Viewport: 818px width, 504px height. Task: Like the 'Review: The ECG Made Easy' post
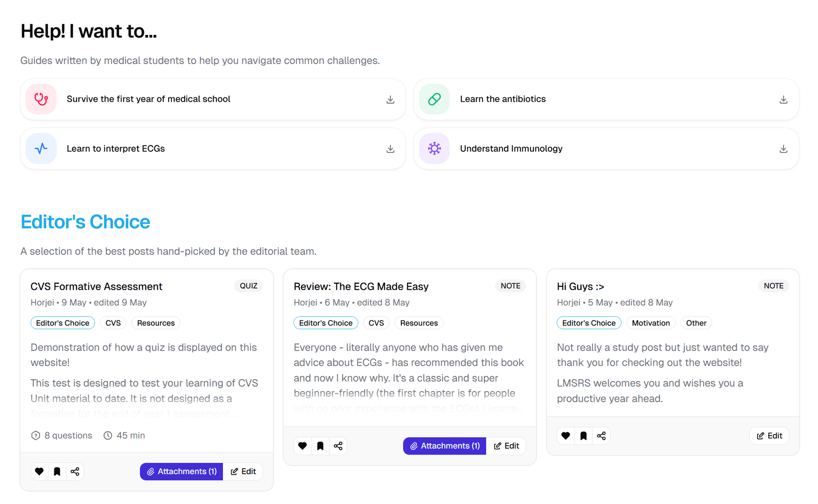(x=302, y=446)
